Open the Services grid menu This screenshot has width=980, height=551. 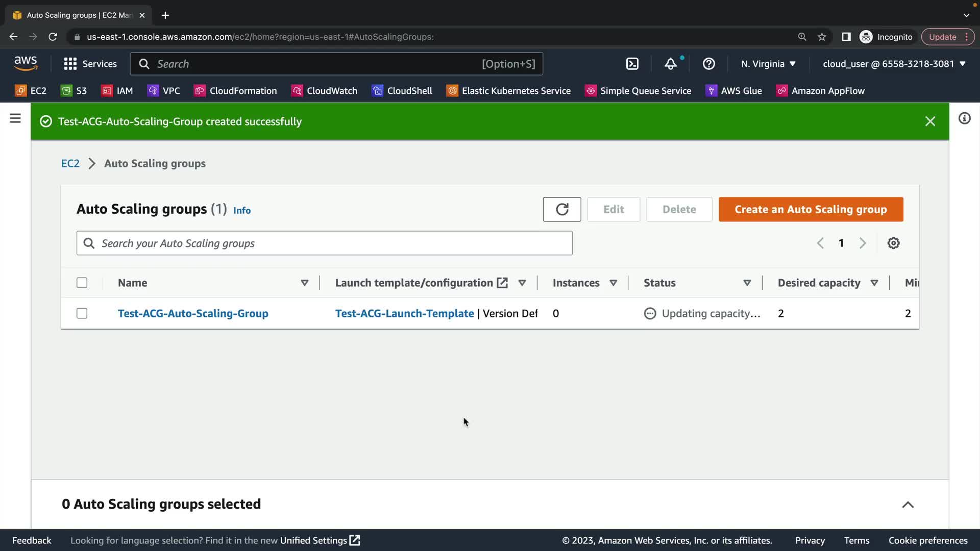90,64
